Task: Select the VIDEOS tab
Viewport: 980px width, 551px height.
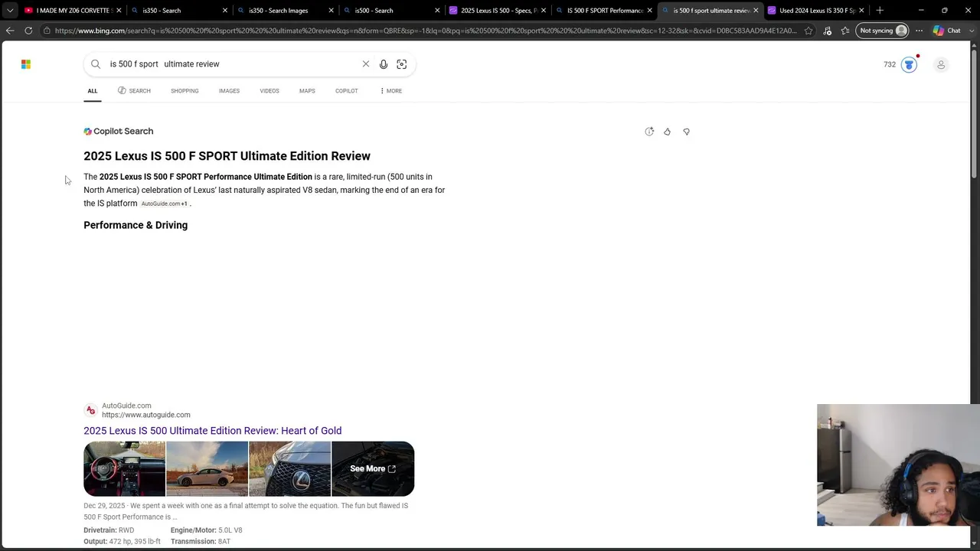Action: click(x=269, y=91)
